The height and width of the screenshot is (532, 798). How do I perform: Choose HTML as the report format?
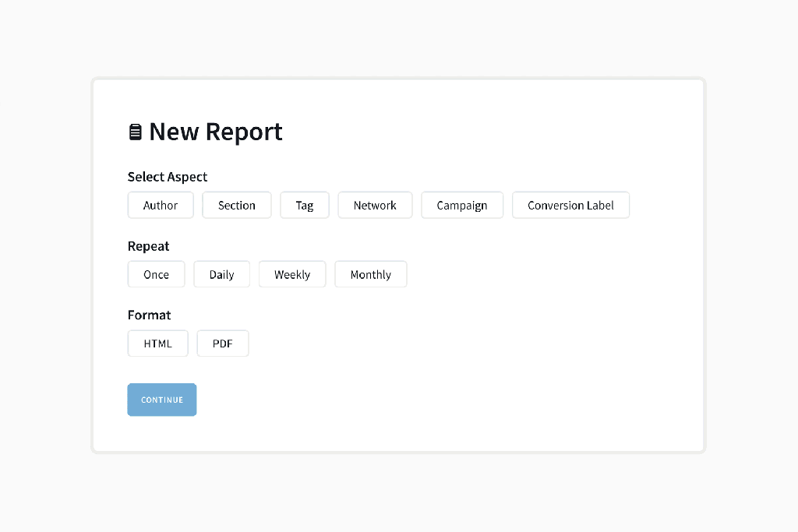[157, 344]
